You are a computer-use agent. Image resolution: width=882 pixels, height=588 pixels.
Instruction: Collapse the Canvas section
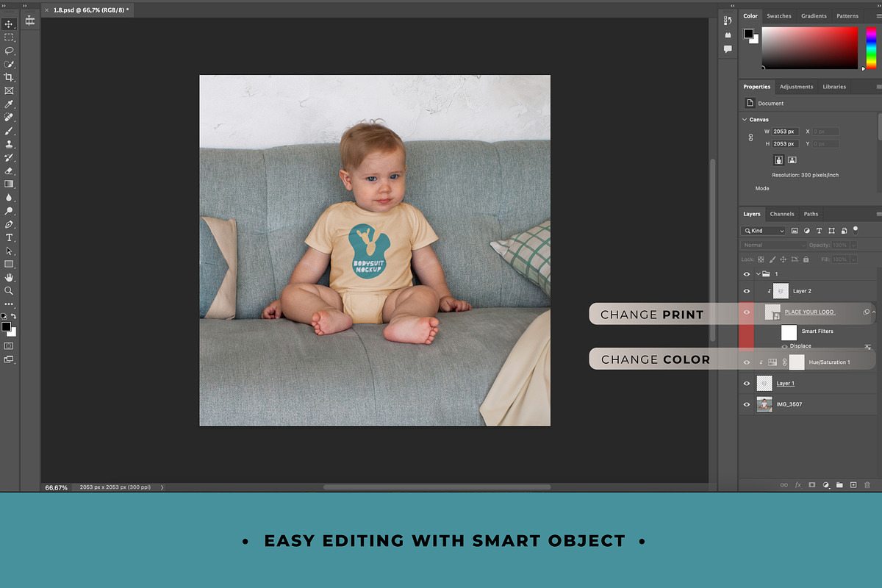pyautogui.click(x=745, y=120)
